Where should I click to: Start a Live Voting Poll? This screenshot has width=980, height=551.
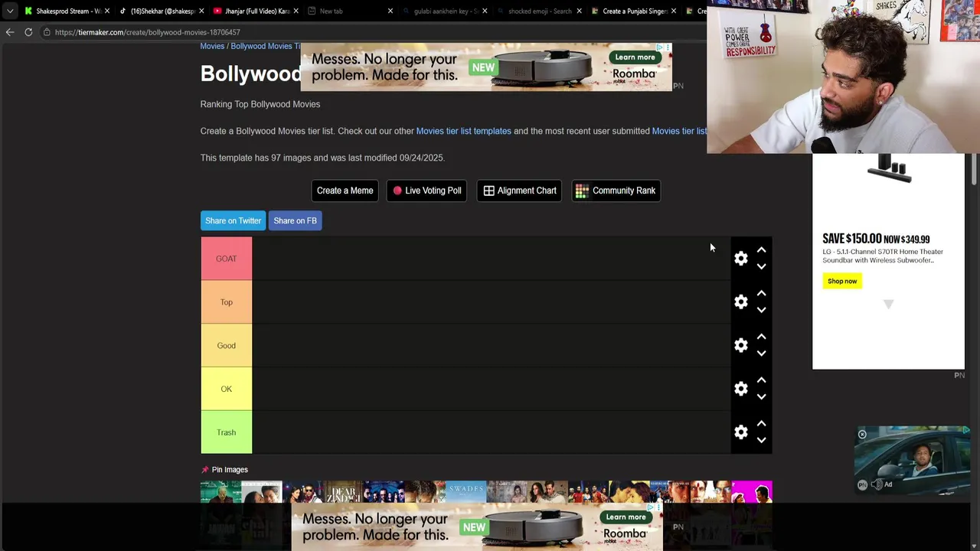pos(426,191)
